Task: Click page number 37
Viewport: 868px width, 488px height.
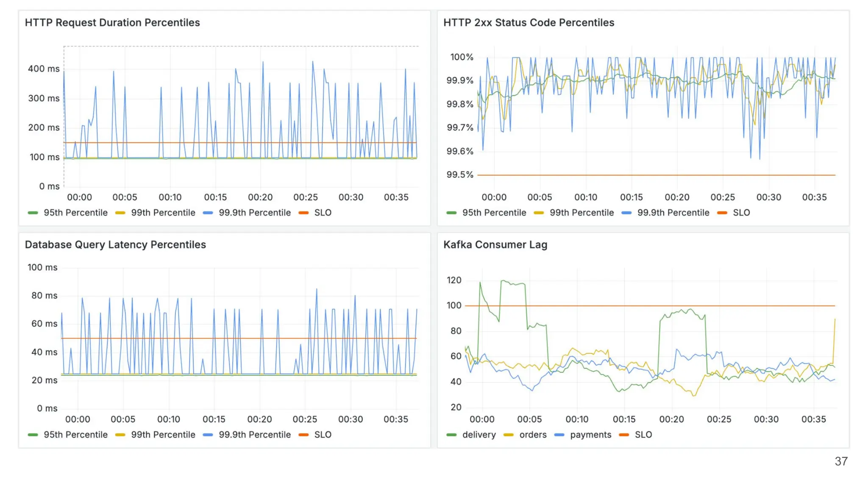Action: pos(841,461)
